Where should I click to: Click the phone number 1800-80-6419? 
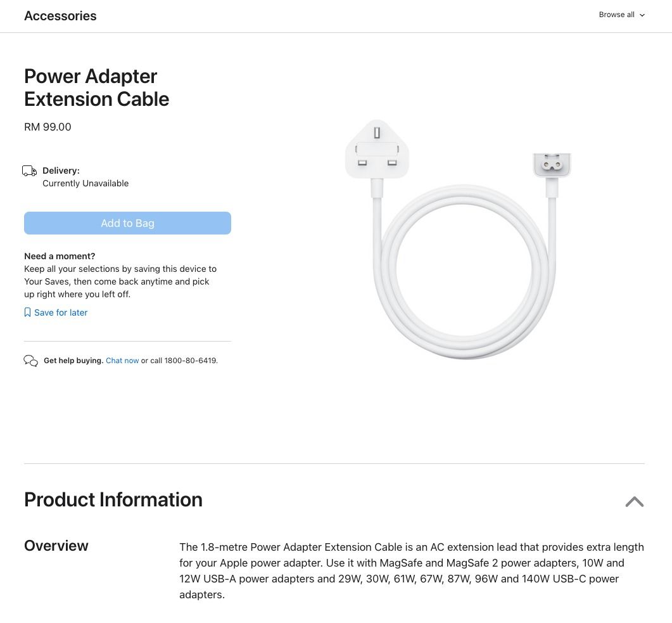tap(191, 361)
